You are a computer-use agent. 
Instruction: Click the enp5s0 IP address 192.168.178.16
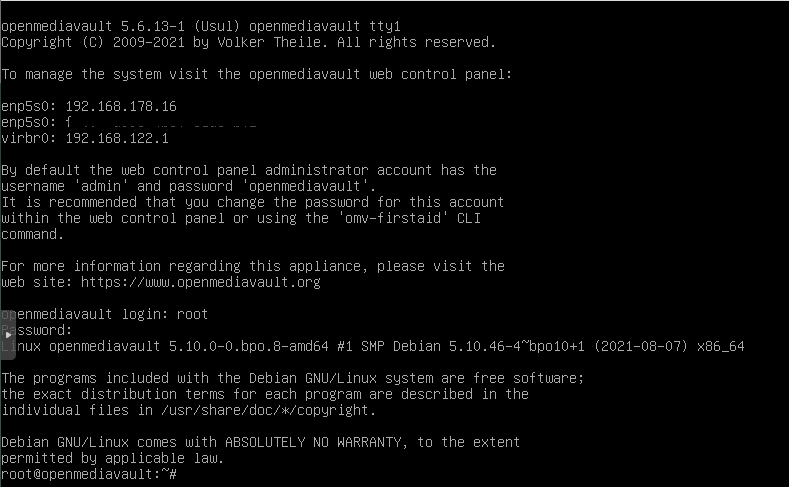coord(121,106)
